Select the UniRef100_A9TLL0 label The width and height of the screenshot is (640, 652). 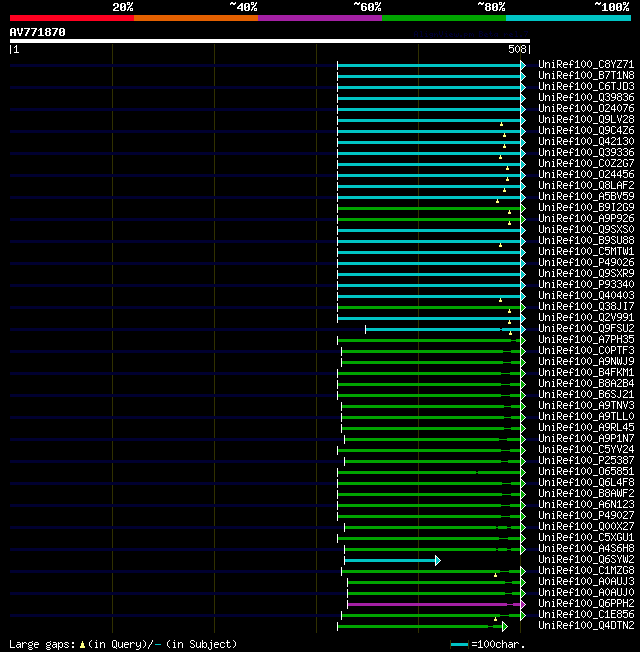point(586,417)
